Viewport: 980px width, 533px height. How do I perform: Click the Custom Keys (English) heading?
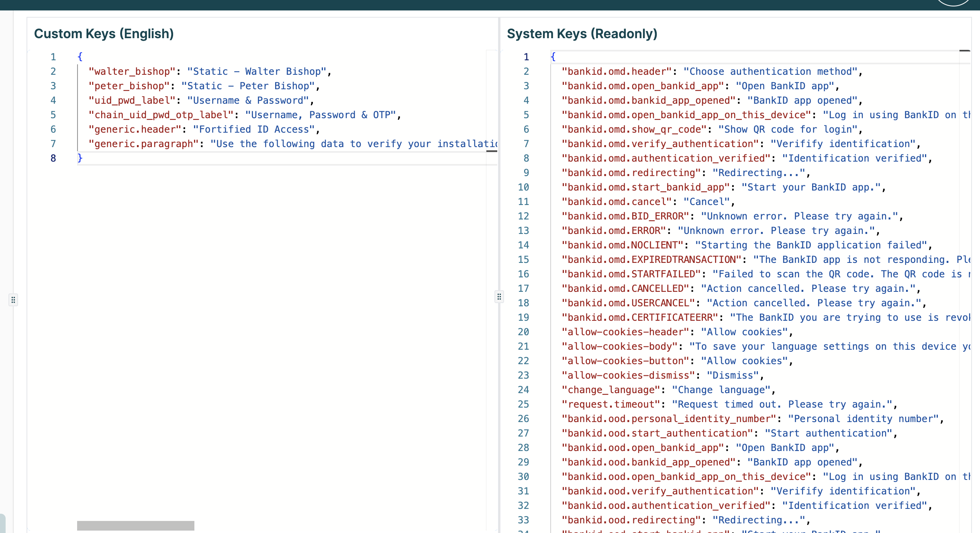(104, 34)
